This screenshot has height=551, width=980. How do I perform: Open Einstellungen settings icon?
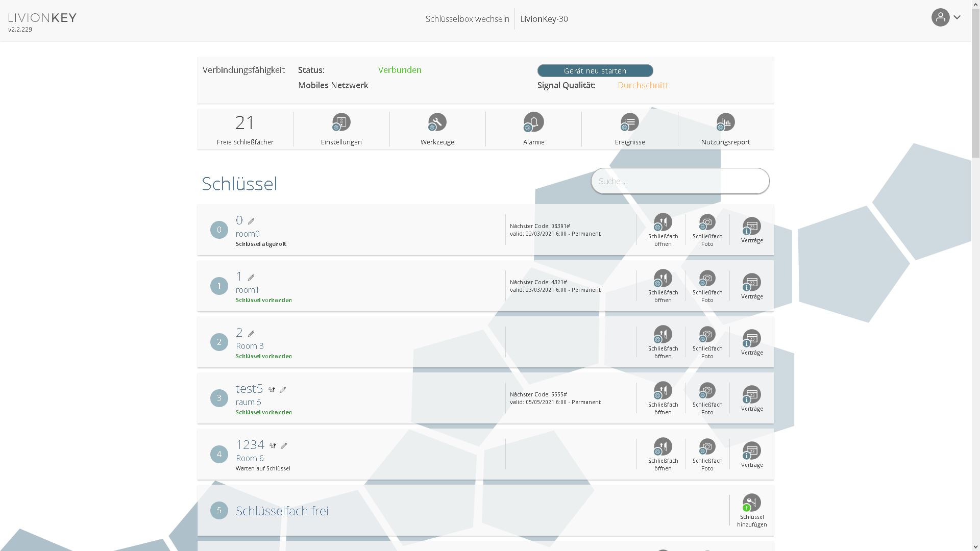pos(341,122)
